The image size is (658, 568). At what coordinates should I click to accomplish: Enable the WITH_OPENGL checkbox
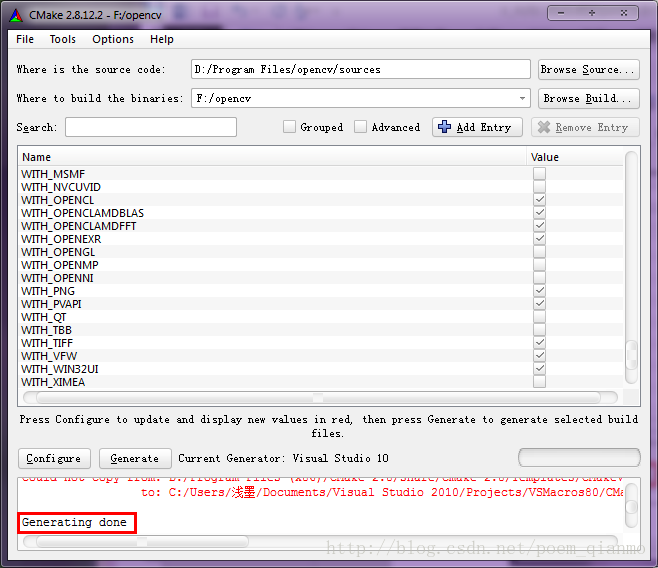pos(539,251)
